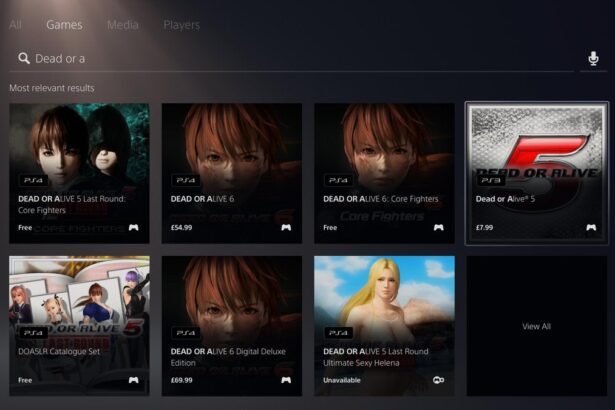Click 'DEAD OR ALIVE 6' title text on £54.99 tile
Viewport: 615px width, 410px height.
point(202,199)
